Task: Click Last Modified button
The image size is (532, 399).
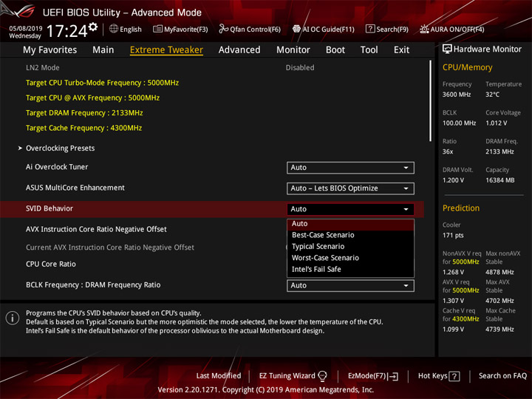Action: (219, 376)
